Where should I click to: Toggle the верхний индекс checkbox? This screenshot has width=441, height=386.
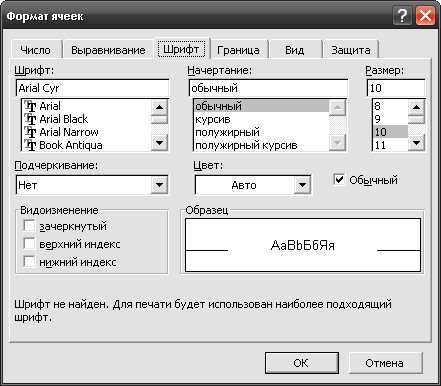(29, 244)
